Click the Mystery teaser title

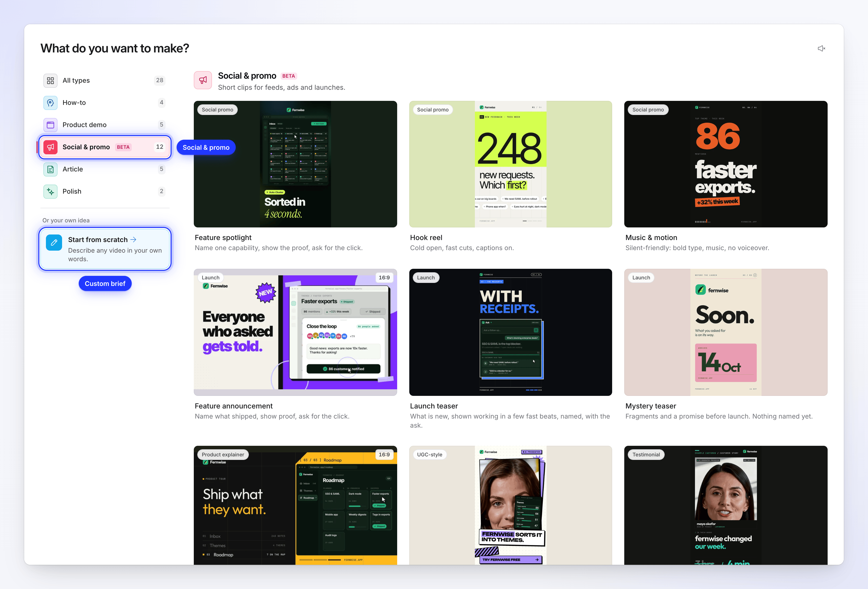(x=651, y=406)
